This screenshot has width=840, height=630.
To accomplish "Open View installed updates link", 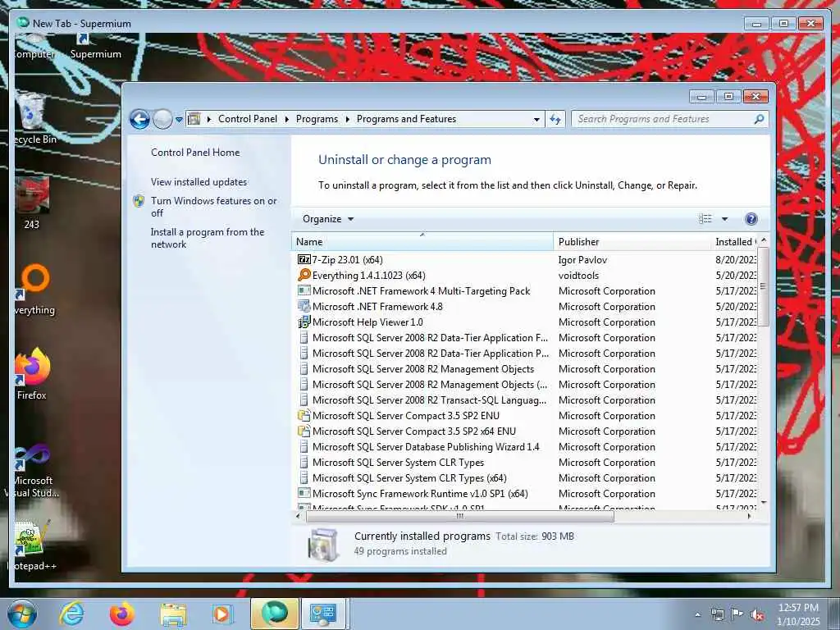I will tap(199, 182).
